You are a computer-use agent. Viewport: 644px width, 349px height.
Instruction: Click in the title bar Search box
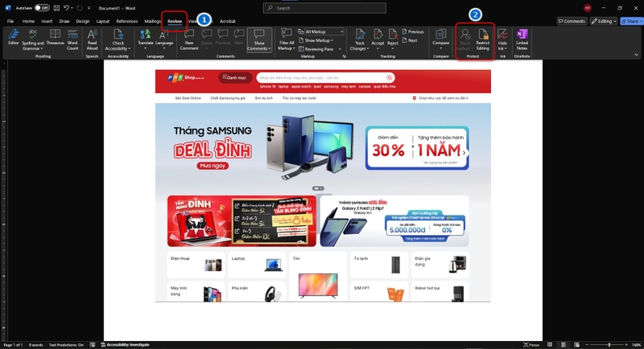(324, 8)
